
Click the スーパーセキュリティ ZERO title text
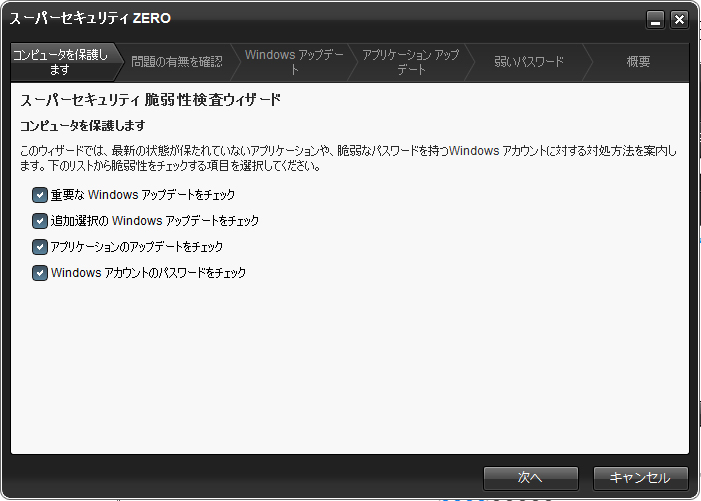(x=90, y=18)
